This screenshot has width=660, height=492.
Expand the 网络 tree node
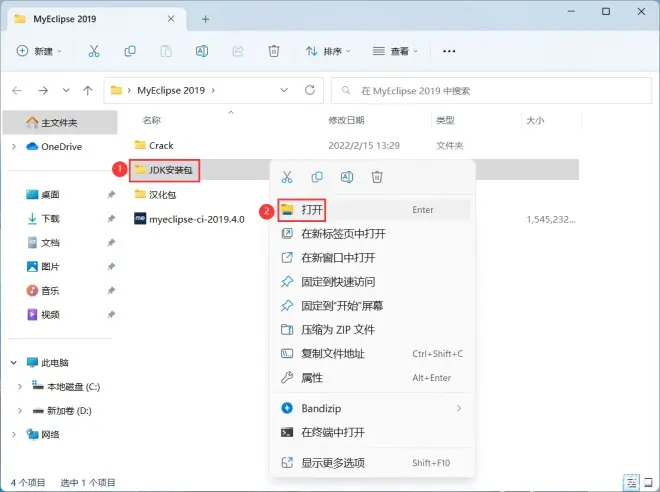pyautogui.click(x=14, y=434)
